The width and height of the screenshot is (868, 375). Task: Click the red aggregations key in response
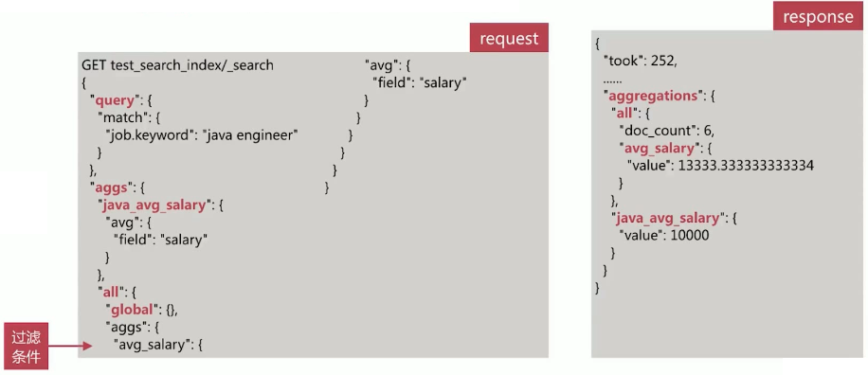pyautogui.click(x=652, y=96)
